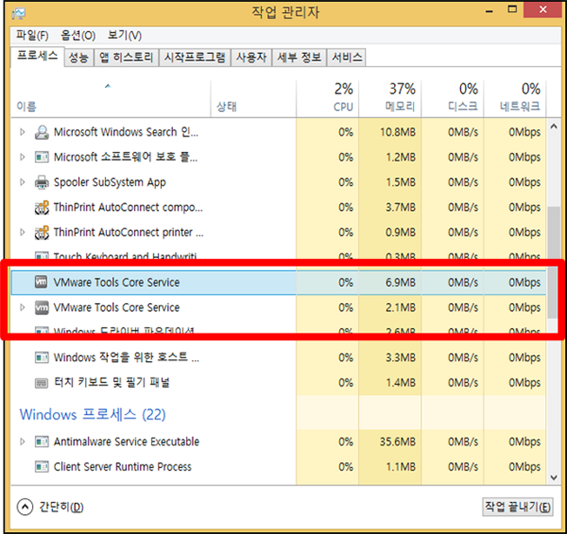Switch to the 성능 tab
Viewport: 567px width, 534px height.
pyautogui.click(x=79, y=57)
